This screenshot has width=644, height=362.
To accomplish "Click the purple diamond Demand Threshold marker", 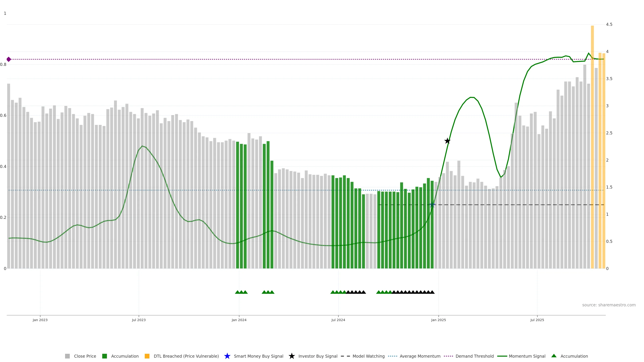I will tap(9, 59).
